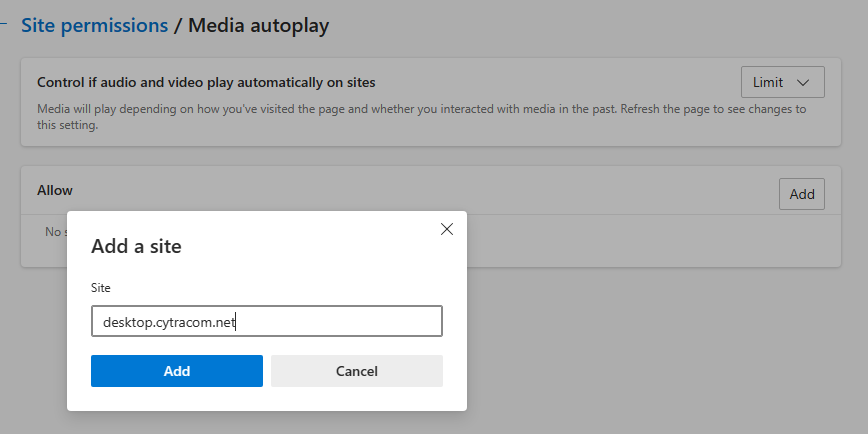Click the Add a site dialog title
868x434 pixels.
coord(136,246)
